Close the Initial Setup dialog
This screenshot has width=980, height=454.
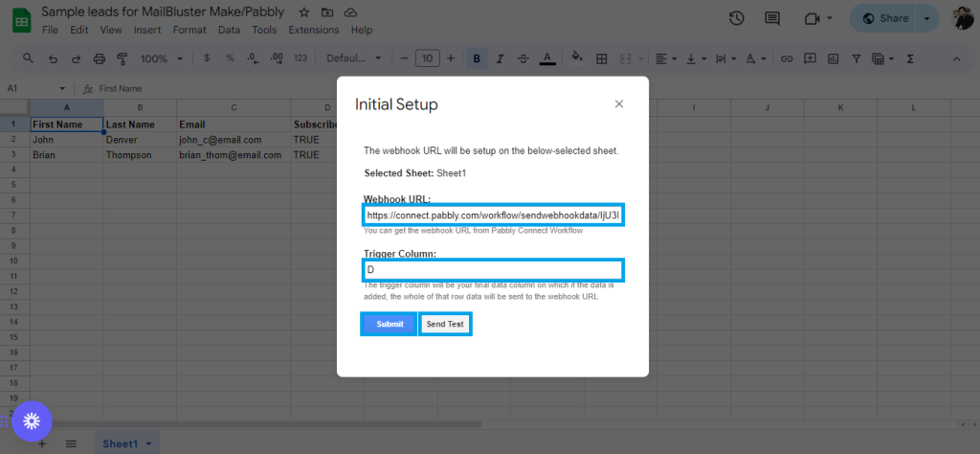point(619,103)
